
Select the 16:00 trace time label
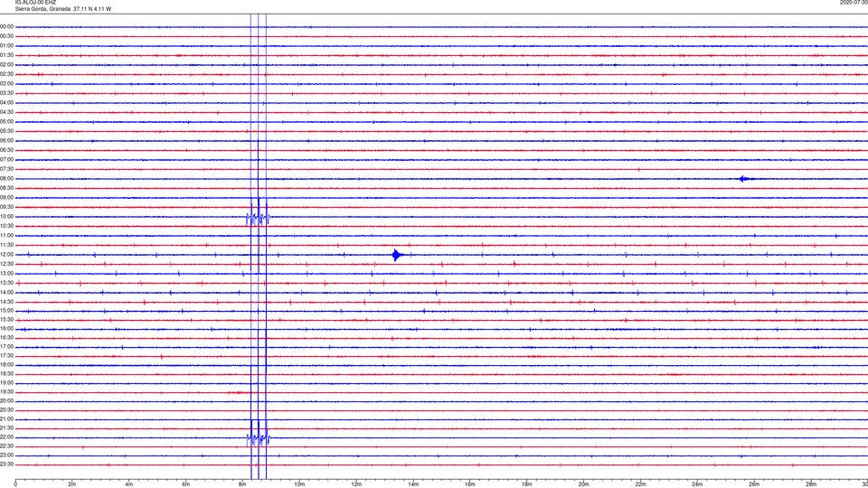click(6, 329)
